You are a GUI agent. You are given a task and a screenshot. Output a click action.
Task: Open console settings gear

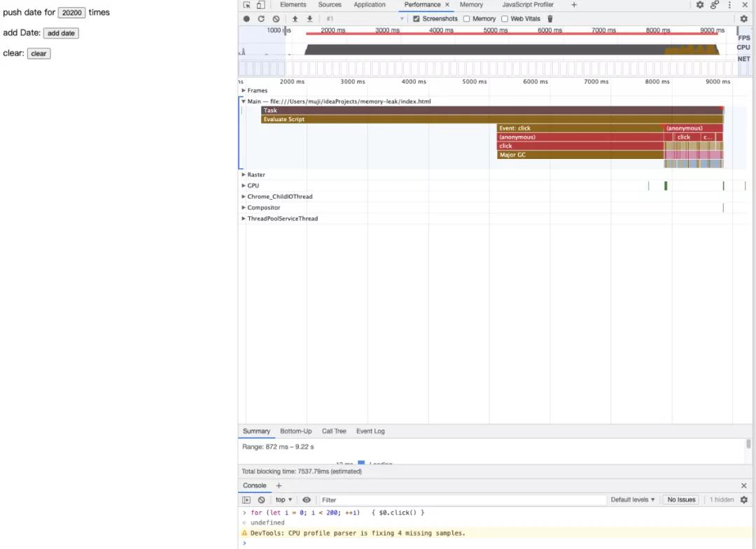[x=744, y=500]
